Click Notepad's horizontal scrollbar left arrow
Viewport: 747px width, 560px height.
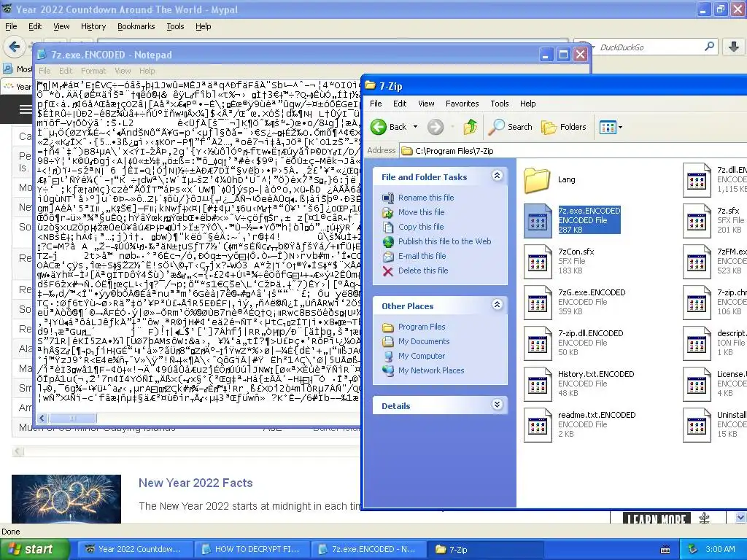(42, 418)
